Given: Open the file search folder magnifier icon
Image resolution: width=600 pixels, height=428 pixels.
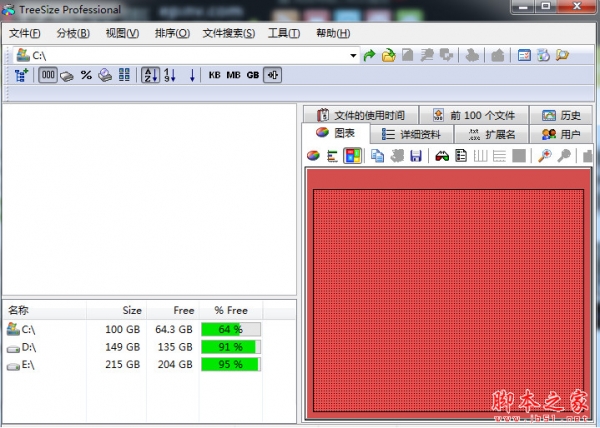Looking at the screenshot, I should (562, 55).
